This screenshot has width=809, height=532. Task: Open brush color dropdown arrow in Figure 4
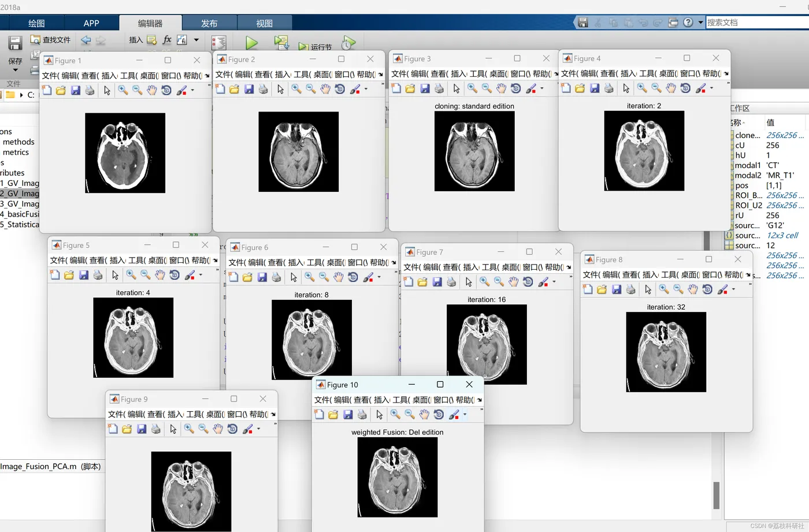(712, 88)
